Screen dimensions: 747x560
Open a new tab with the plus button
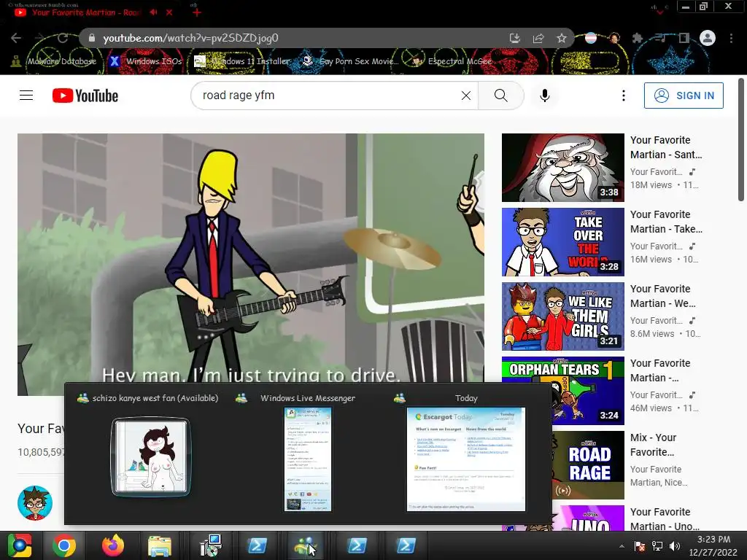[197, 12]
